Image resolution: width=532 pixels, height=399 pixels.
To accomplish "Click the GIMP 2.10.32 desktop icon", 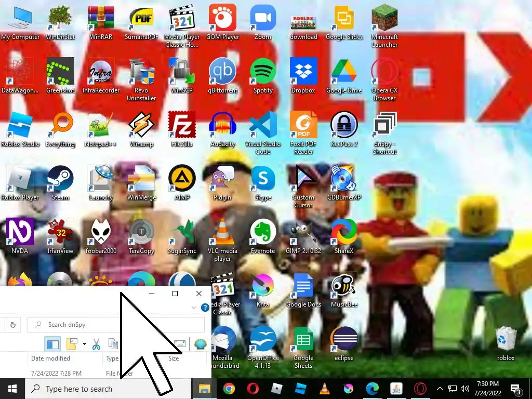I will pos(303,237).
